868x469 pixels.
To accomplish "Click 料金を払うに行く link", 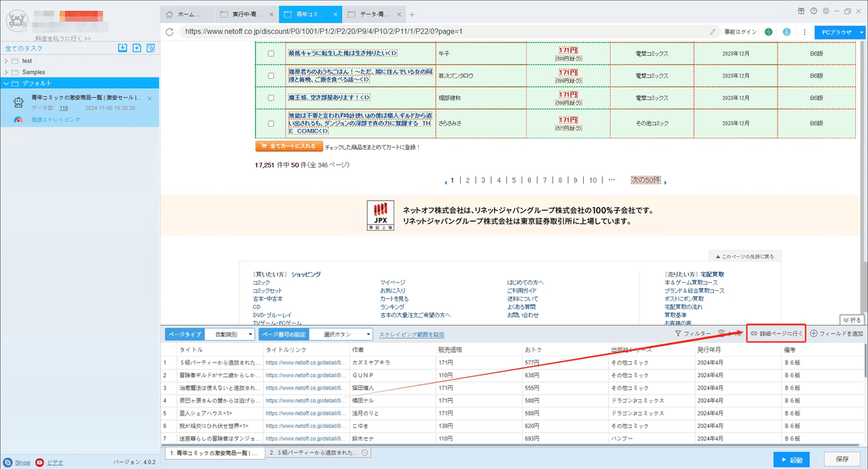I will click(x=63, y=38).
